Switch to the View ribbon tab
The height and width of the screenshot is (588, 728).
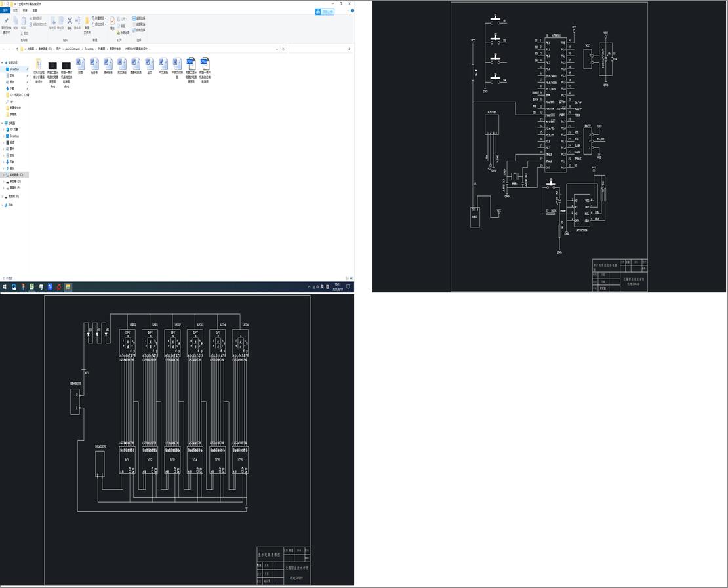pos(35,10)
